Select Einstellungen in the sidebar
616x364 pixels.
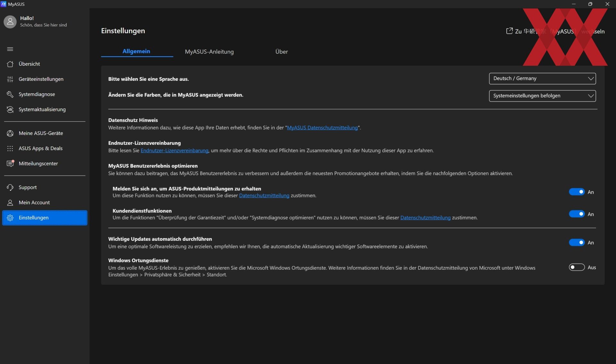click(45, 218)
